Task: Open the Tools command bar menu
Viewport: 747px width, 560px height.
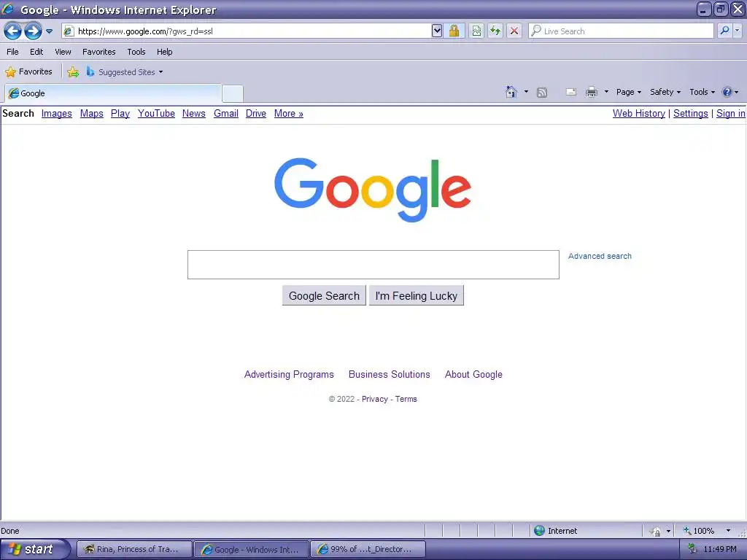Action: 703,92
